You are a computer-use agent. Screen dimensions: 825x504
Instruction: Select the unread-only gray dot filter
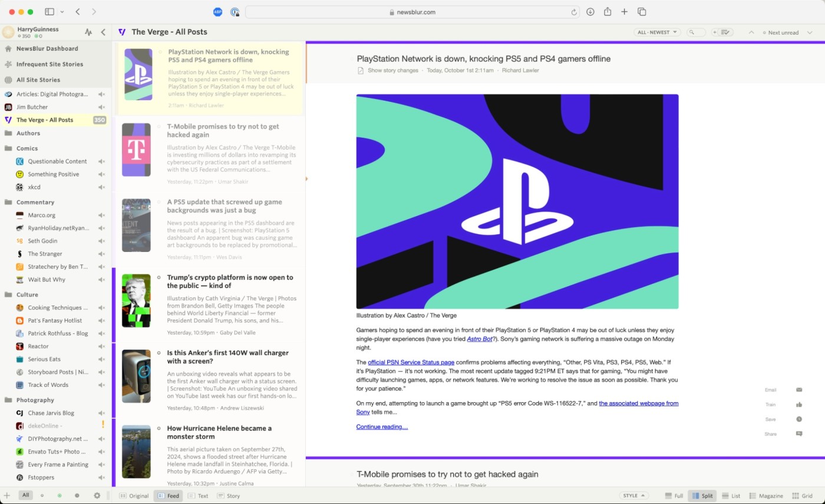[x=42, y=496]
